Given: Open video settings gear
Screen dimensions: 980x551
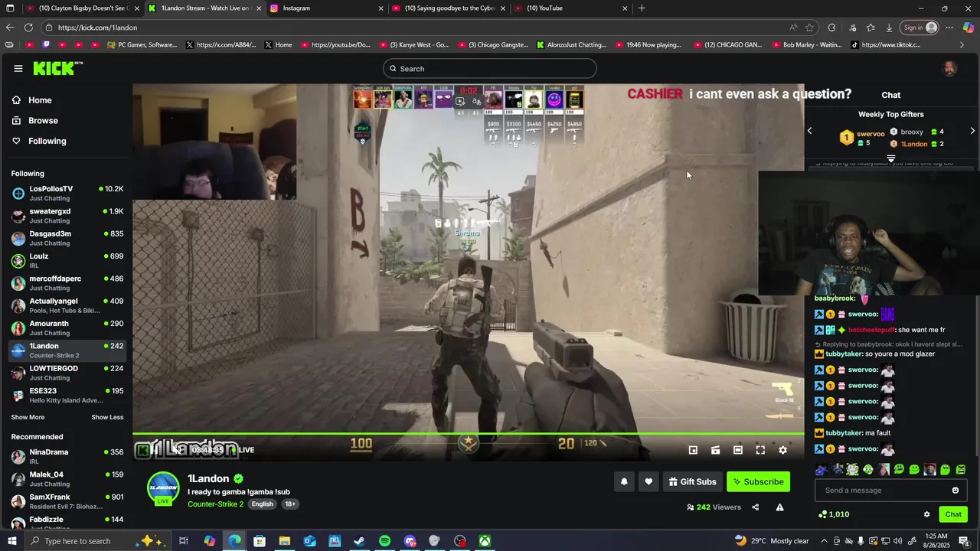Looking at the screenshot, I should coord(782,450).
